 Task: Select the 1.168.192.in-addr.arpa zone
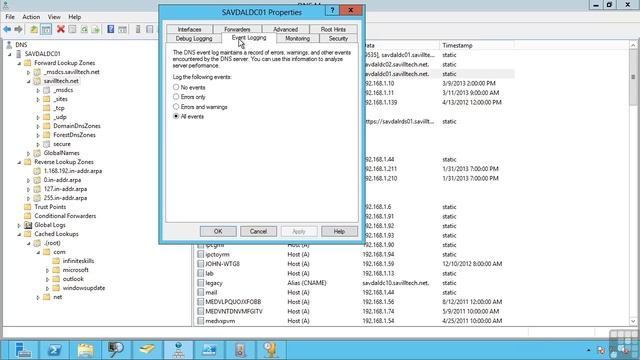[73, 171]
